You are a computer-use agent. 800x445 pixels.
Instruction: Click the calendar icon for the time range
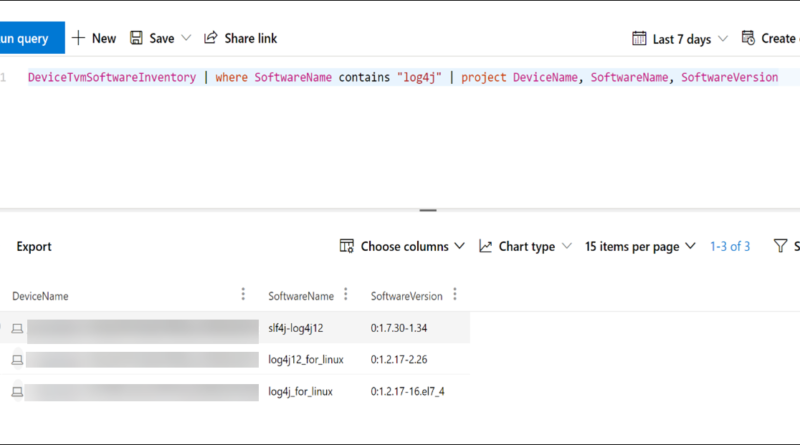click(639, 38)
